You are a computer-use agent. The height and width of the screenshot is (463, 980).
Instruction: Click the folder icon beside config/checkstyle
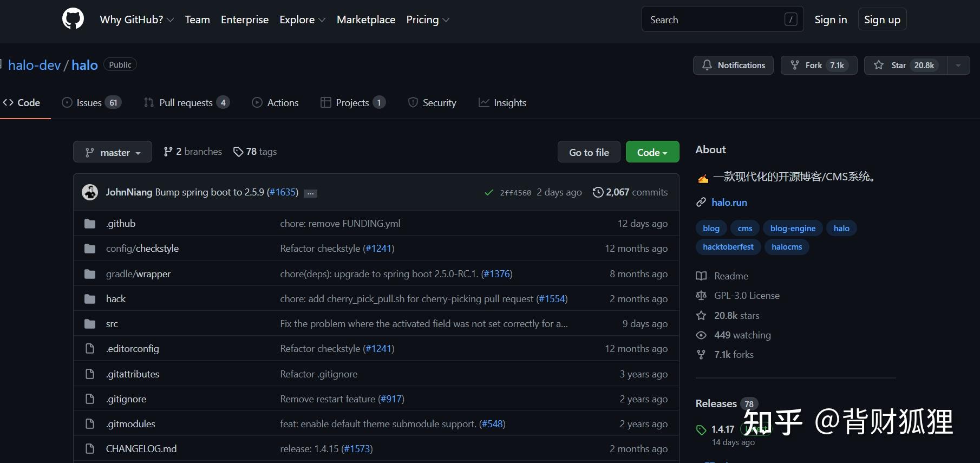(x=90, y=249)
